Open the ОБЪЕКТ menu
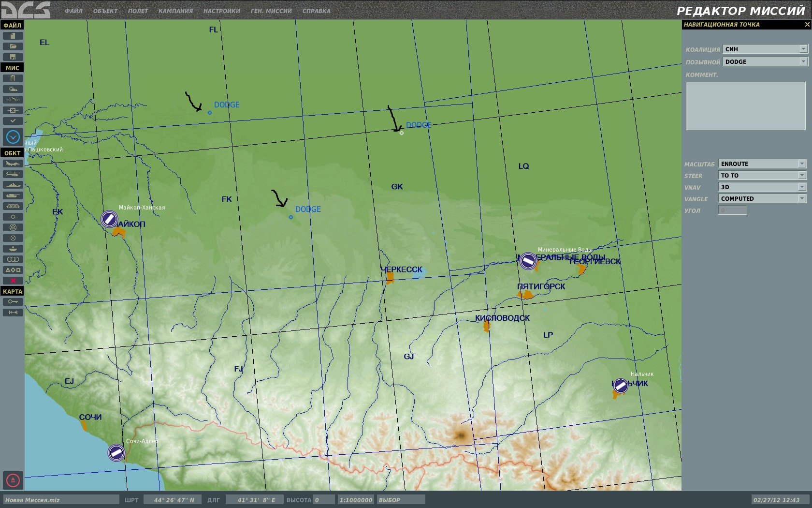 pyautogui.click(x=105, y=11)
